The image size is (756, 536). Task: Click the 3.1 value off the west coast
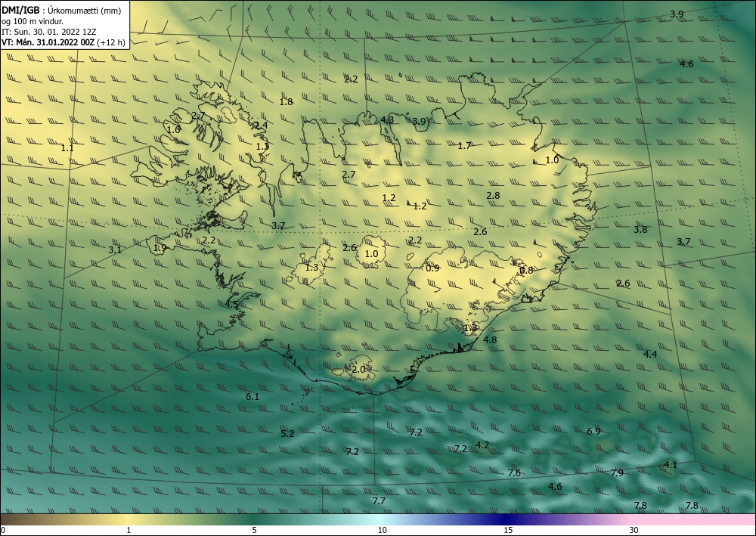click(x=115, y=249)
